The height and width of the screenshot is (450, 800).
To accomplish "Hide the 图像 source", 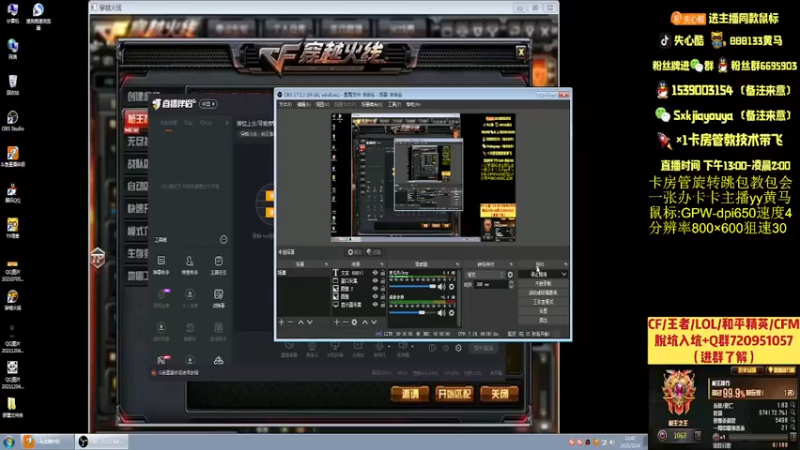I will tap(376, 296).
